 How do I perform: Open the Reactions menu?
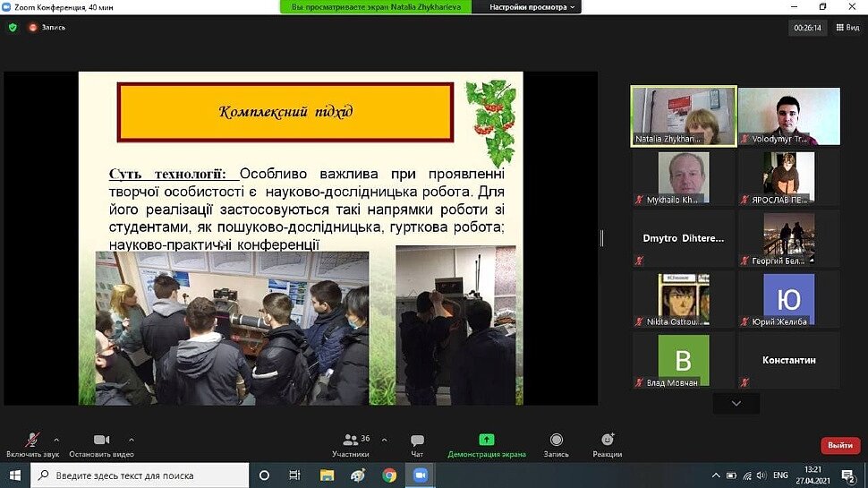(608, 440)
